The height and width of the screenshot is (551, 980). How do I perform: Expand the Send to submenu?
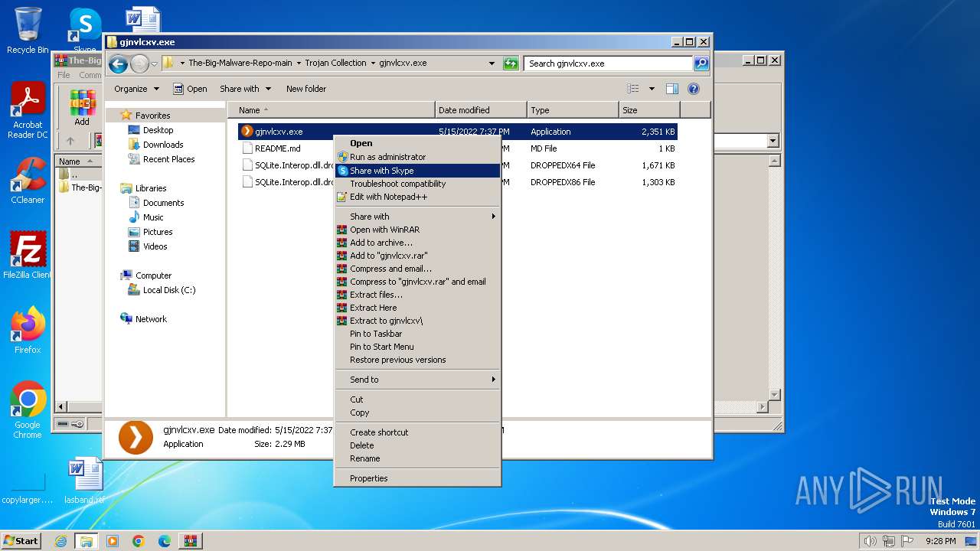417,380
